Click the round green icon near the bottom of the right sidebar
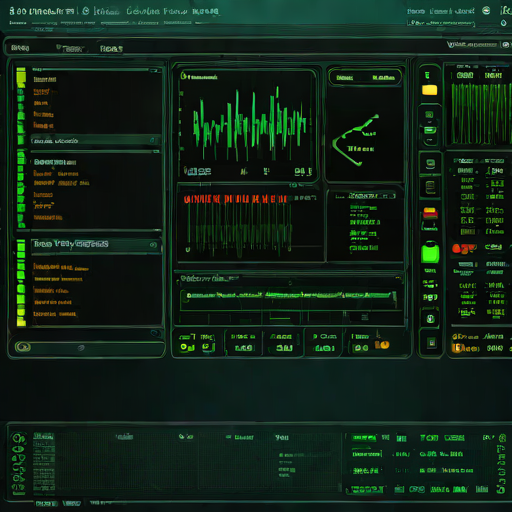 (431, 319)
